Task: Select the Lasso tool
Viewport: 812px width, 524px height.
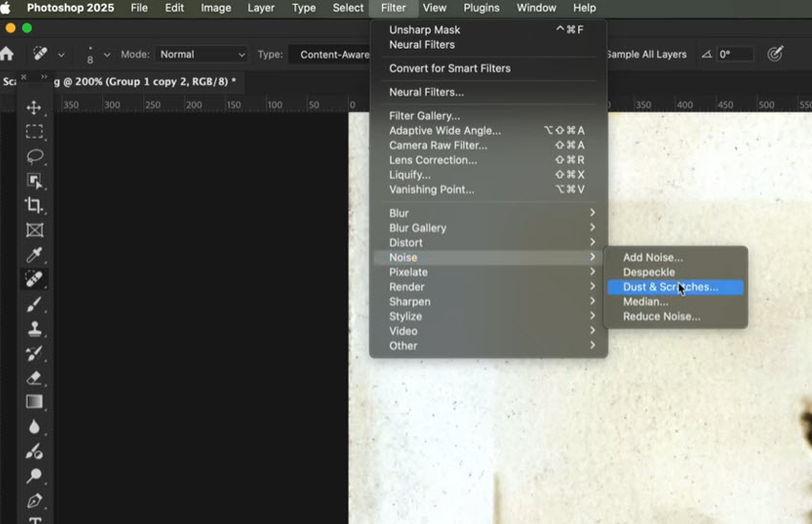Action: [34, 157]
